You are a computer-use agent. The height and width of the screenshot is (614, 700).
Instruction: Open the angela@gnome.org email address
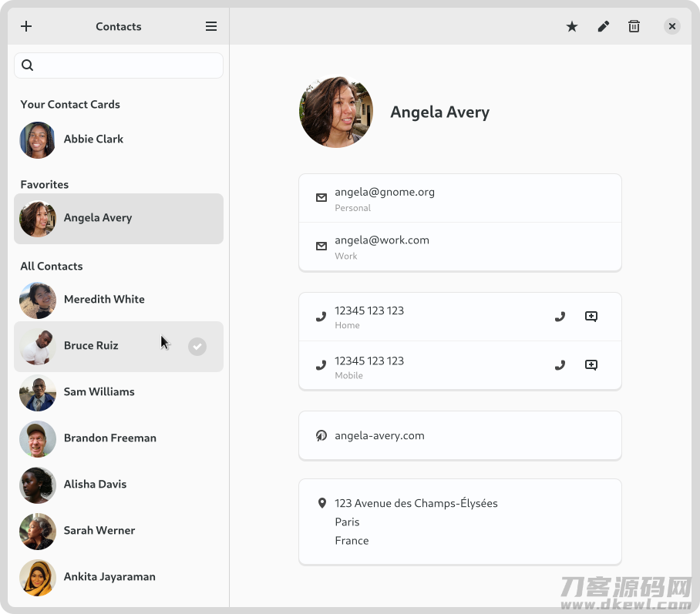coord(459,198)
